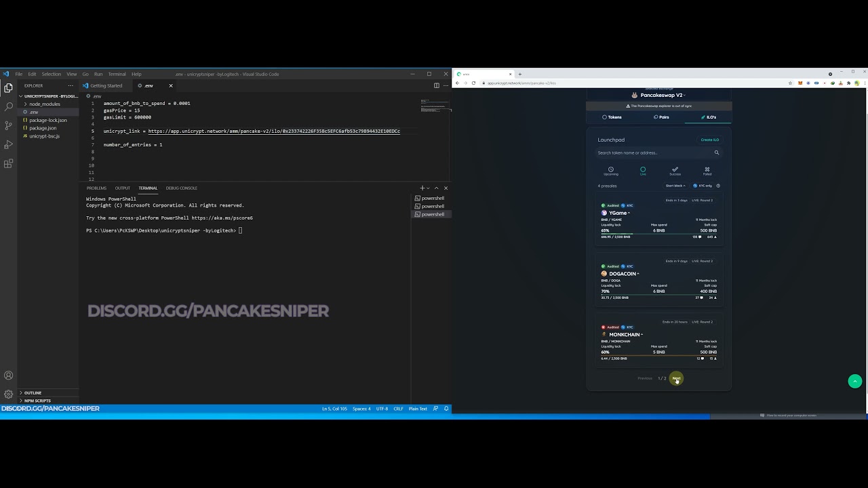This screenshot has height=488, width=868.
Task: Open package-lock.json in the explorer
Action: point(48,120)
